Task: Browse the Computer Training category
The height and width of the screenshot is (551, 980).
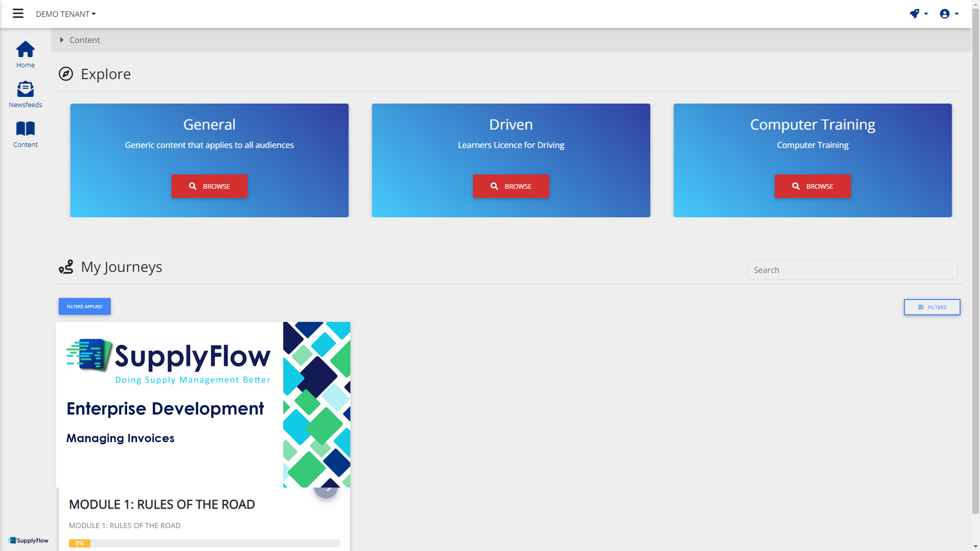Action: click(813, 186)
